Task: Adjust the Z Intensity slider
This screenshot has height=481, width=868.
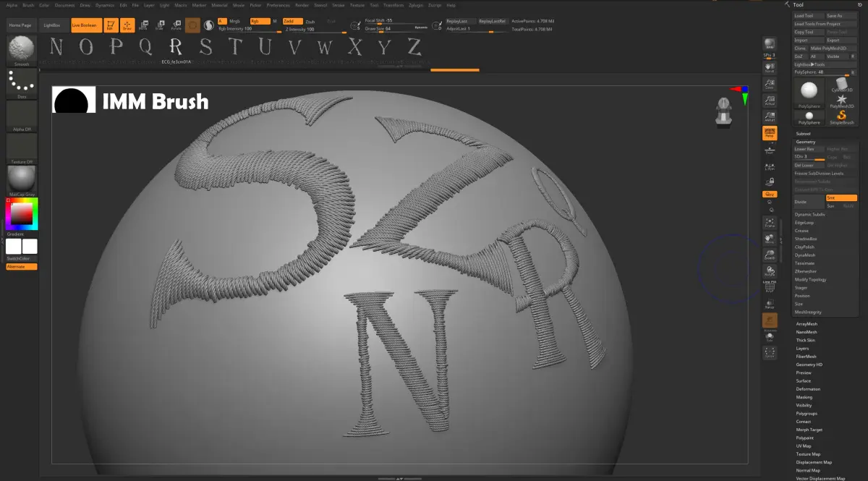Action: (314, 29)
